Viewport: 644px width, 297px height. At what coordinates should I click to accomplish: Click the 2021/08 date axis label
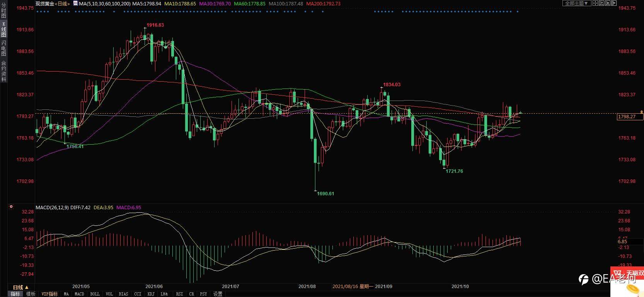tap(307, 287)
